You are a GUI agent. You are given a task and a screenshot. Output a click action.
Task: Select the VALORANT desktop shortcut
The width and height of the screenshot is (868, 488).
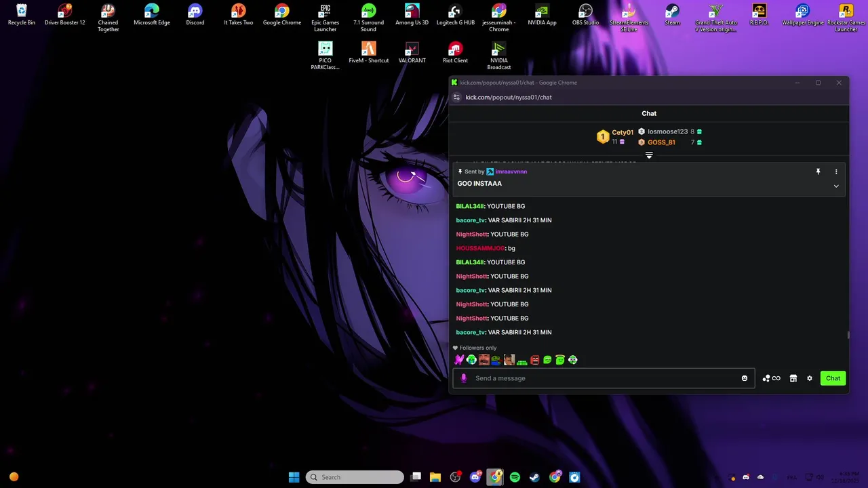[x=412, y=53]
